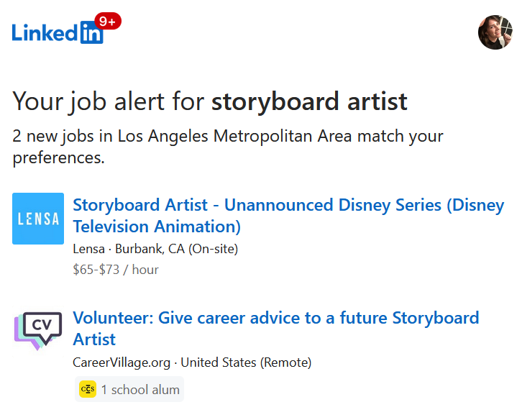Click the "$65-$73 / hour" salary text
The image size is (517, 420).
116,270
